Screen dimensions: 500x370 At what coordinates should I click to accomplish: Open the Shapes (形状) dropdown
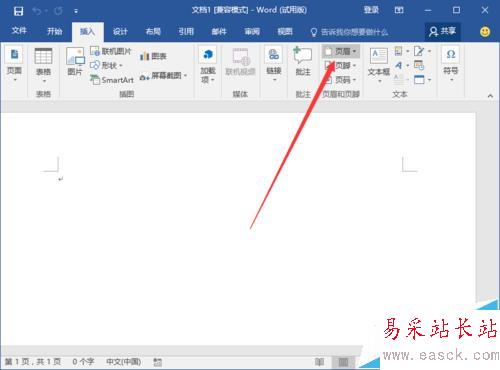[x=107, y=65]
